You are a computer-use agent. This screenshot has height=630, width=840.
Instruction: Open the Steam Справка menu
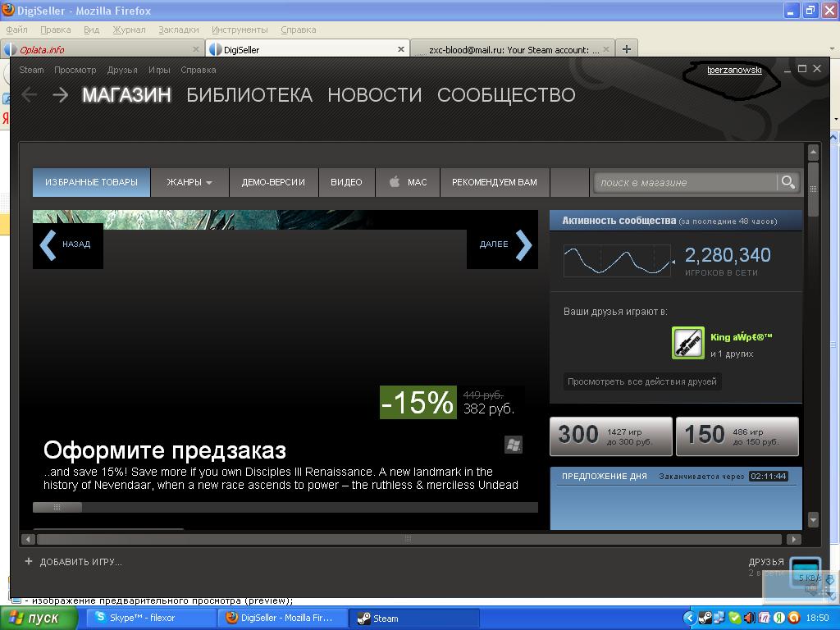(x=199, y=70)
